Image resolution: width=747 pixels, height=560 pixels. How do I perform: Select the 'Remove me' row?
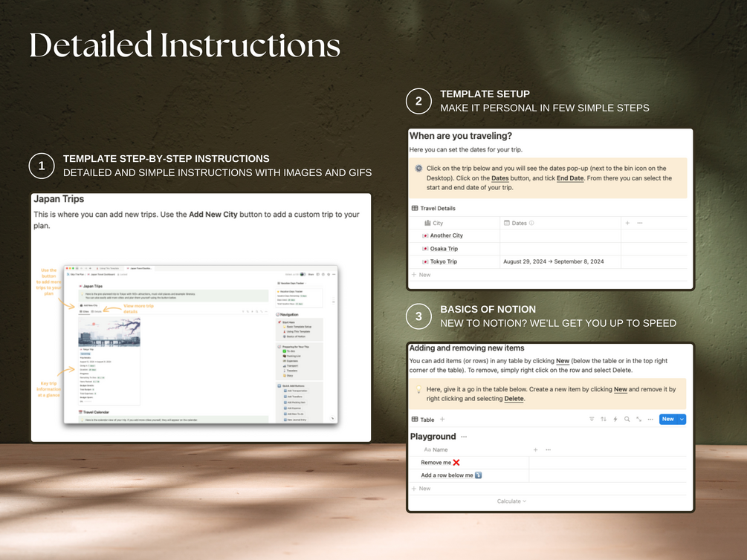point(548,463)
